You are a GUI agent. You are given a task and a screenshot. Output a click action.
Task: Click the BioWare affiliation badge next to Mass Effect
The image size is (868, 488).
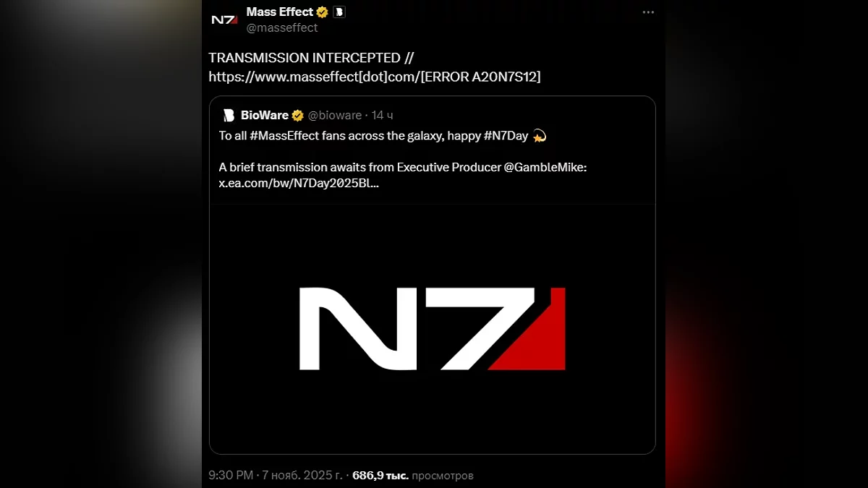(x=339, y=12)
